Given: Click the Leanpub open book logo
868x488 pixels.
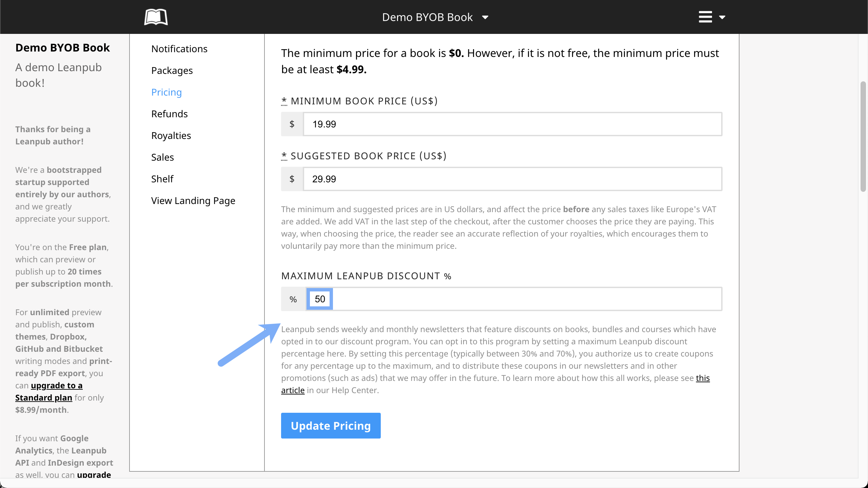Looking at the screenshot, I should pos(156,17).
